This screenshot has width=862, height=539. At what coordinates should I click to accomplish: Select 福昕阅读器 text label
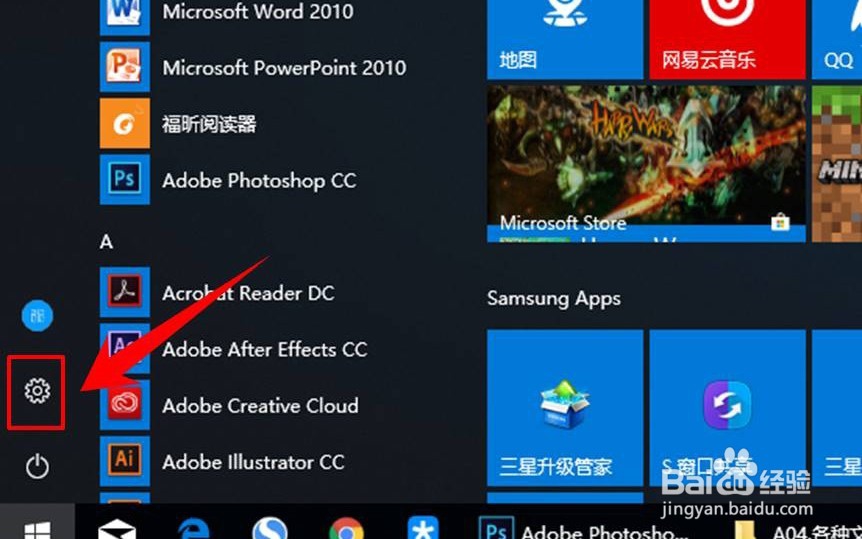tap(209, 124)
